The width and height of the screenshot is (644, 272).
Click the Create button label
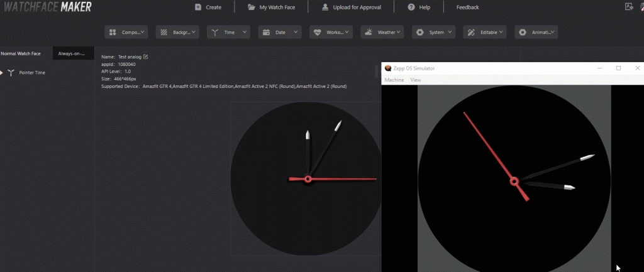point(214,8)
